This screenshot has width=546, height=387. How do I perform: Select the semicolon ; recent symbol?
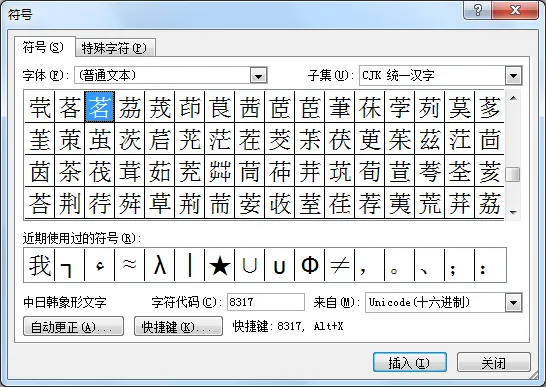pos(459,265)
